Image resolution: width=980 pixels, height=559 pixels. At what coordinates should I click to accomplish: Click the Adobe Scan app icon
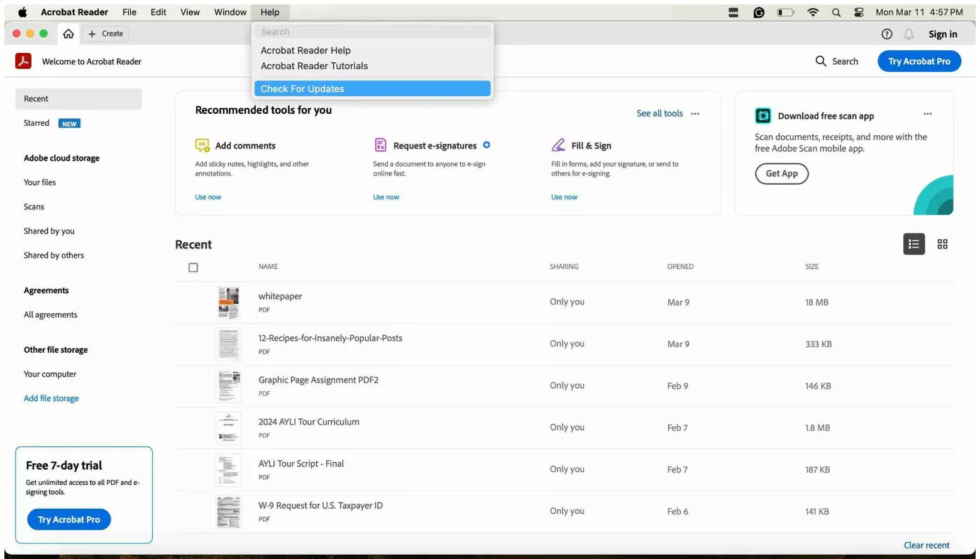point(763,116)
